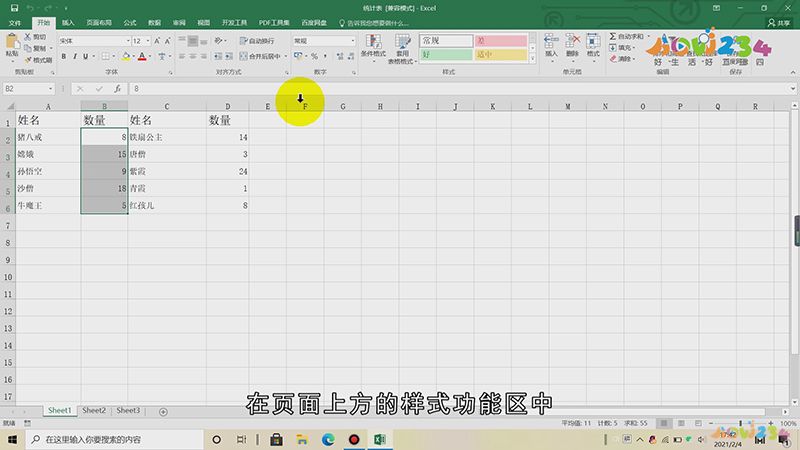This screenshot has height=450, width=800.
Task: Add a new sheet with plus icon
Action: point(163,412)
